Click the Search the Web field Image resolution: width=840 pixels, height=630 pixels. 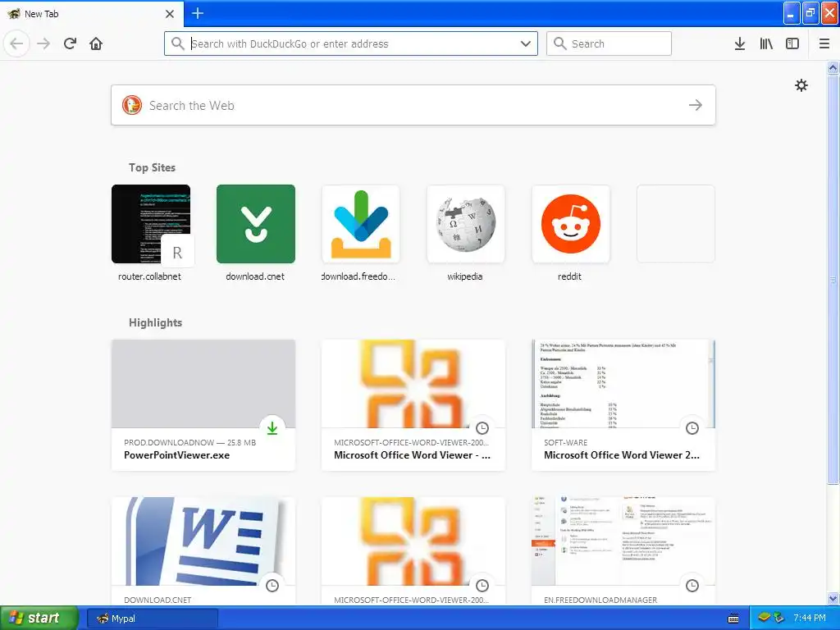pyautogui.click(x=413, y=105)
